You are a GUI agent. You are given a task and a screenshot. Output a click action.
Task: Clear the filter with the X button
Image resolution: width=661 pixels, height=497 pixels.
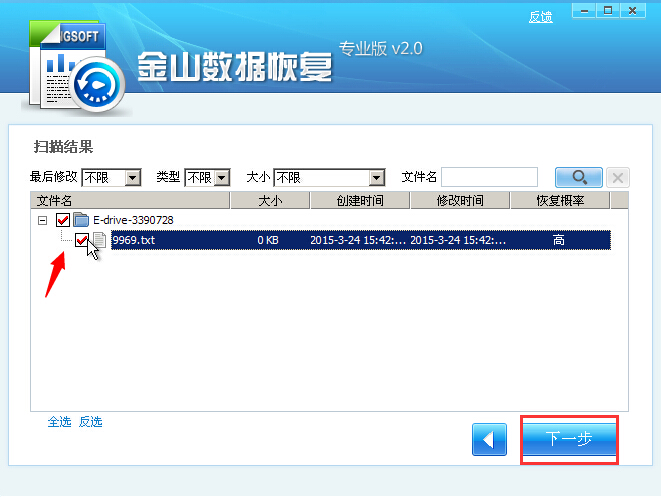pyautogui.click(x=618, y=177)
